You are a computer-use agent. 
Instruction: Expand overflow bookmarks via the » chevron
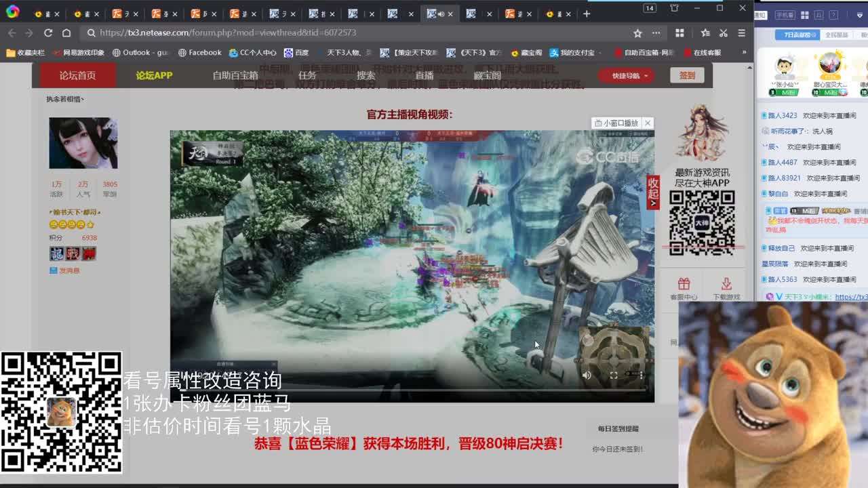[743, 52]
